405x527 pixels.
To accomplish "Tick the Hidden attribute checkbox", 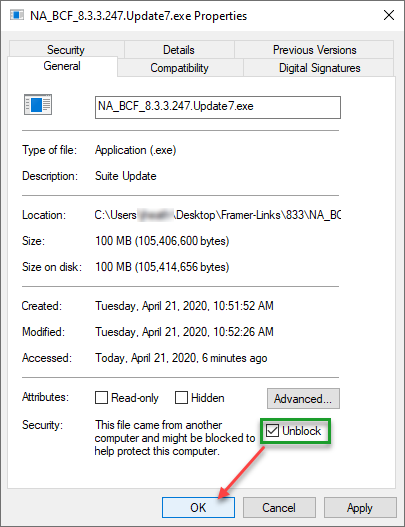I will coord(181,398).
